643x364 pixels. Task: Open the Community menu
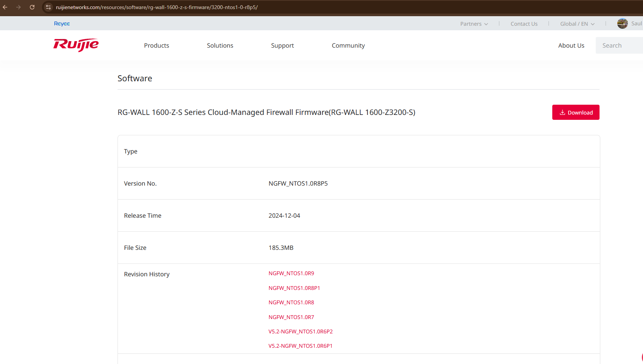348,45
